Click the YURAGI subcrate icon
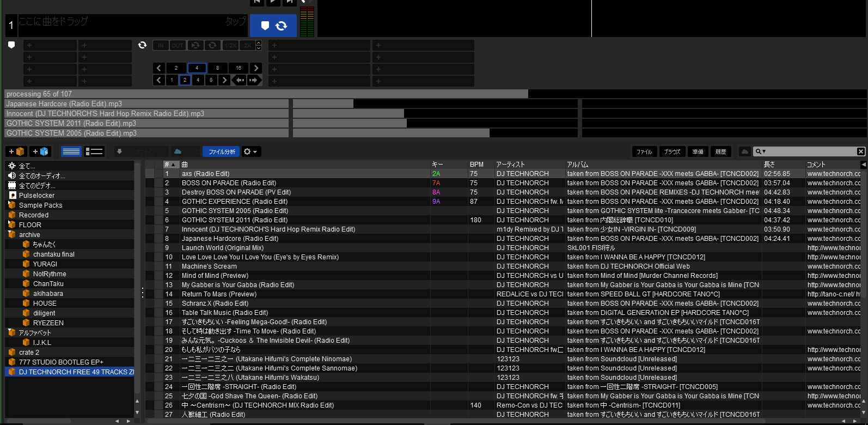Viewport: 868px width, 425px height. (x=26, y=264)
